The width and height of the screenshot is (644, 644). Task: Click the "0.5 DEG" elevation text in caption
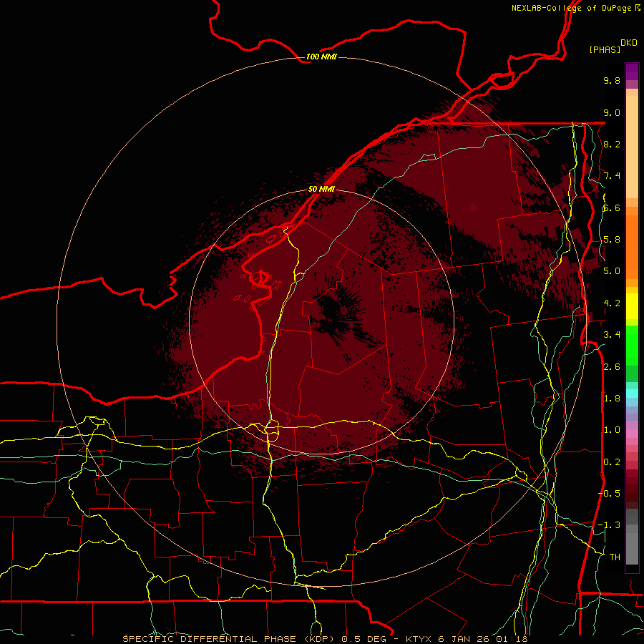364,639
